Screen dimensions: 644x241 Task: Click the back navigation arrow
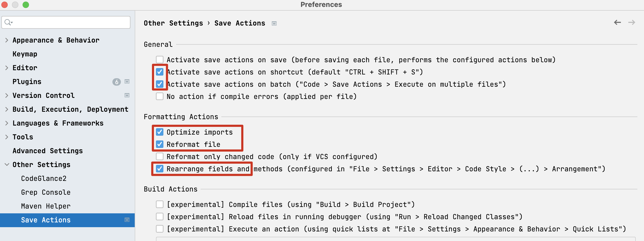[x=617, y=23]
